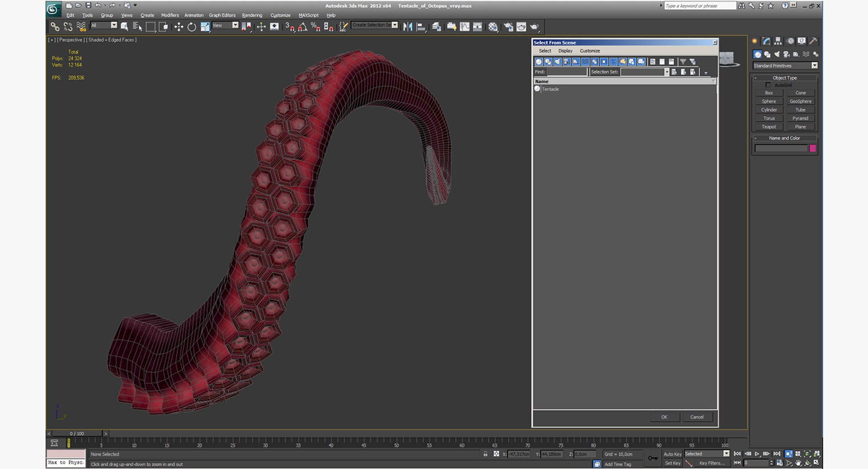Toggle Display Bone Objects filter in Select From Scene

(613, 62)
